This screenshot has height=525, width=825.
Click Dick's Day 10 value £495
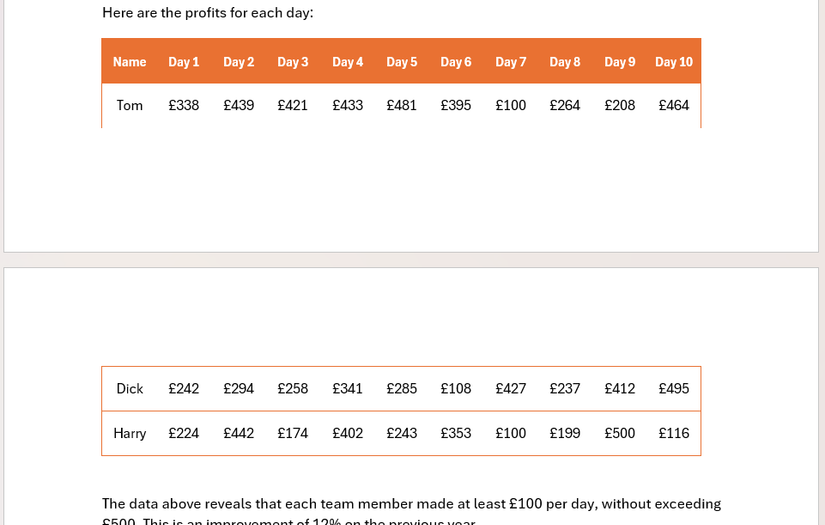click(673, 389)
